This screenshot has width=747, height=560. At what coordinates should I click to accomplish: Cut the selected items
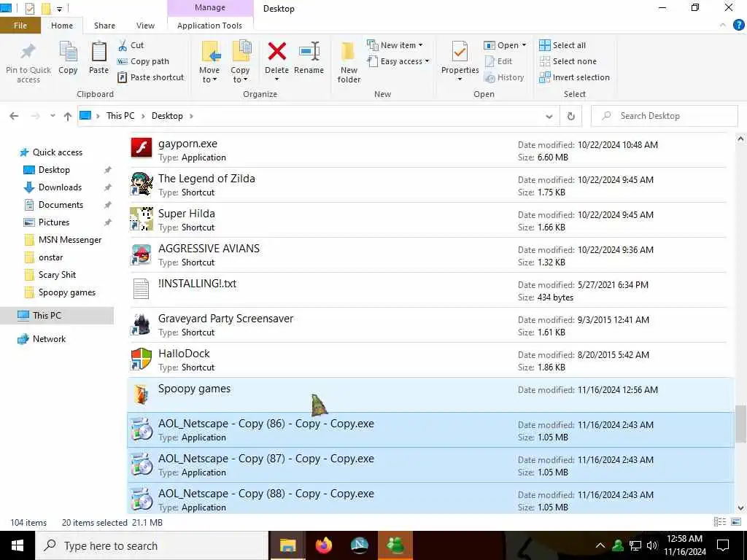(131, 45)
